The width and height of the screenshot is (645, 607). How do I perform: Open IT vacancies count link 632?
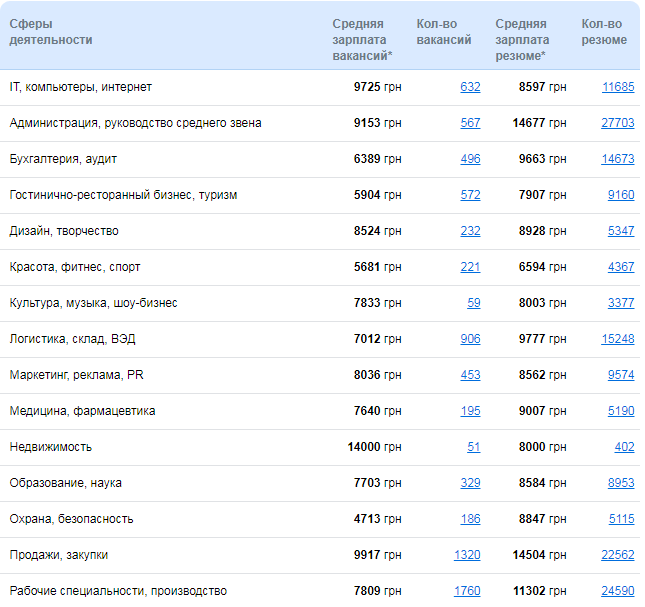coord(470,87)
